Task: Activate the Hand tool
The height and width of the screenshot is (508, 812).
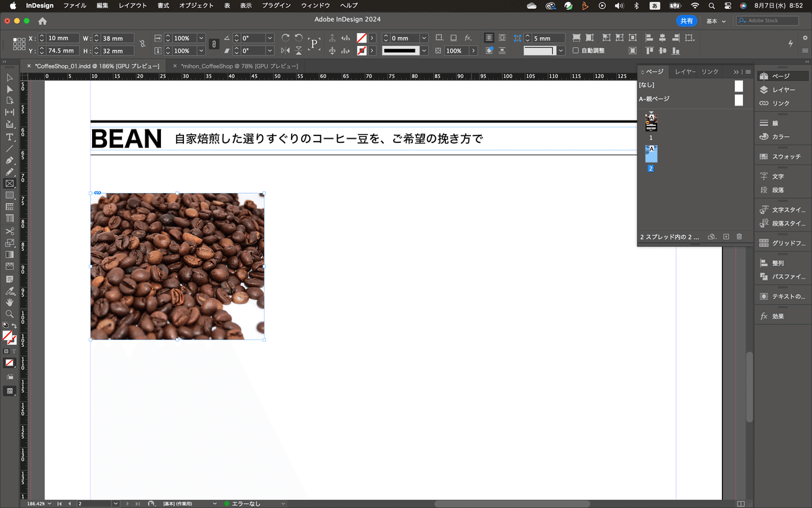Action: click(9, 302)
